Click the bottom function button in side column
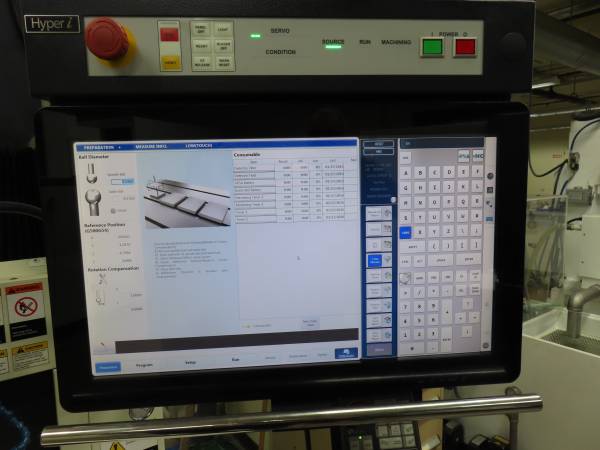600x450 pixels. pos(378,336)
